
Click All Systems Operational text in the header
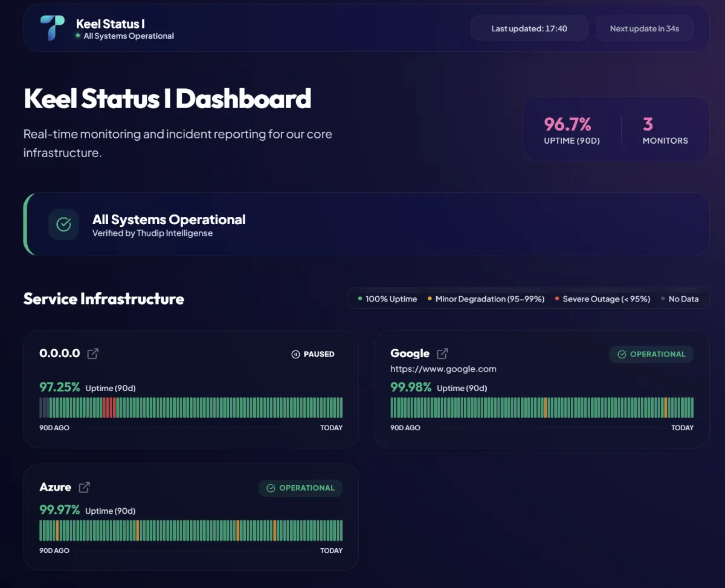point(129,36)
